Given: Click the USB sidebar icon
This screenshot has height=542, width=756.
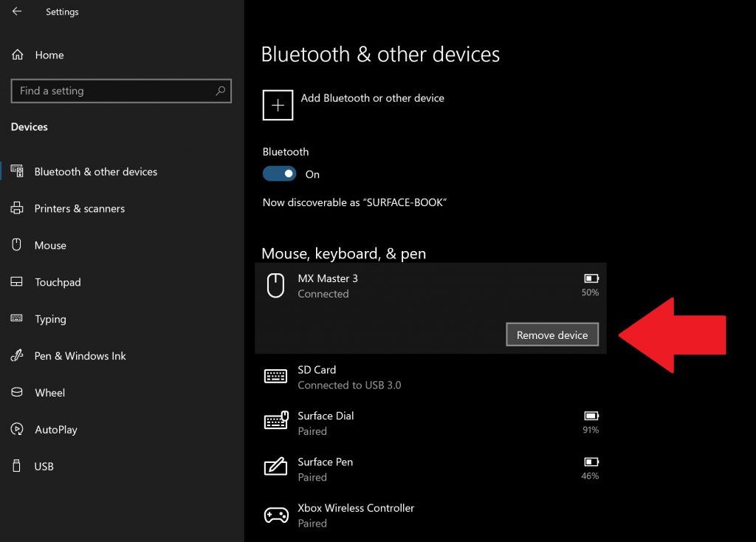Looking at the screenshot, I should pos(16,466).
